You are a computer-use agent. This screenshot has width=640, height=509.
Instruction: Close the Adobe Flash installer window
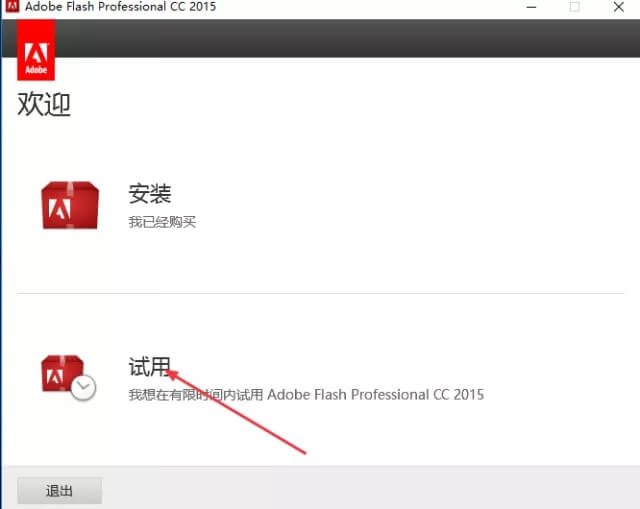618,7
